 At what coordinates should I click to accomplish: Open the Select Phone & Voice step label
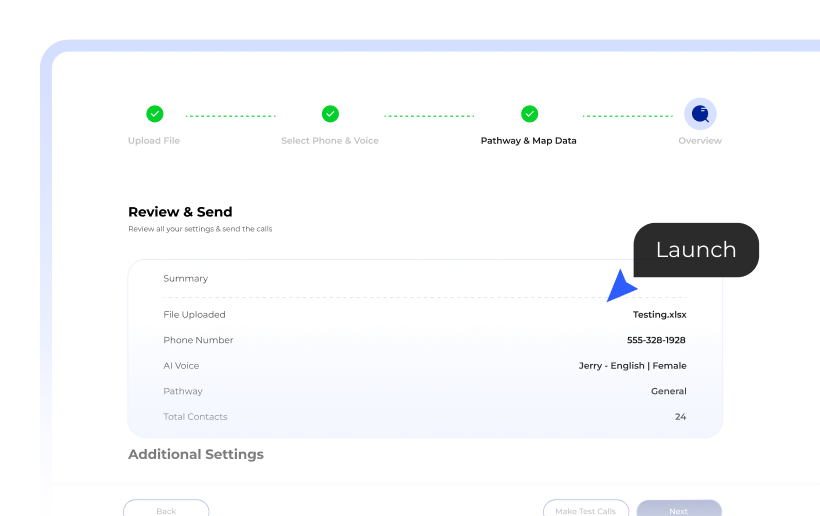(x=330, y=141)
